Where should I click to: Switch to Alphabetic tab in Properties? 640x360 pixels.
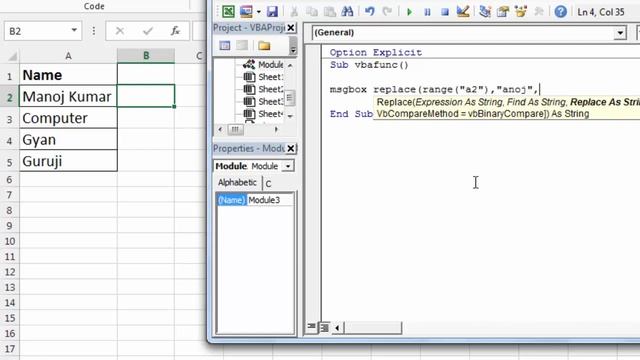tap(237, 182)
